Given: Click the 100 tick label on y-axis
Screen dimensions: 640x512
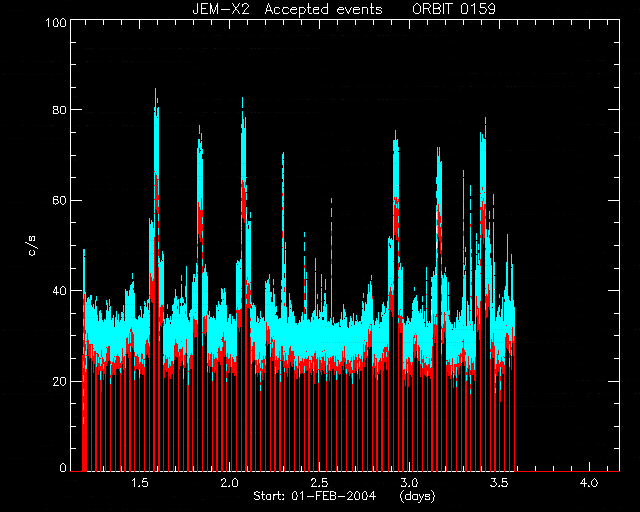Looking at the screenshot, I should pos(56,22).
